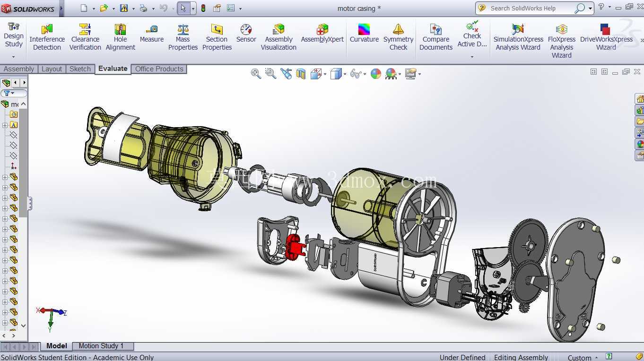Viewport: 644px width, 361px height.
Task: Open Clearance Verification tool
Action: coord(85,37)
